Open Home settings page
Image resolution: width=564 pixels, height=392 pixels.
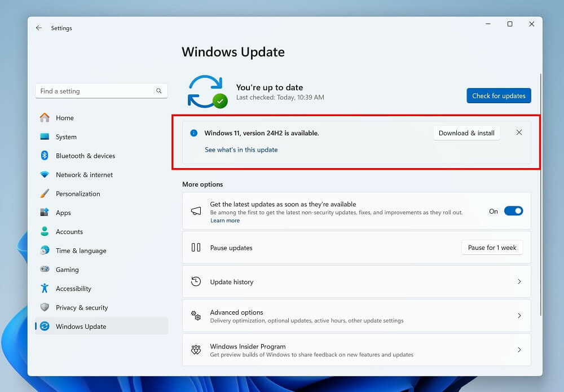click(102, 117)
